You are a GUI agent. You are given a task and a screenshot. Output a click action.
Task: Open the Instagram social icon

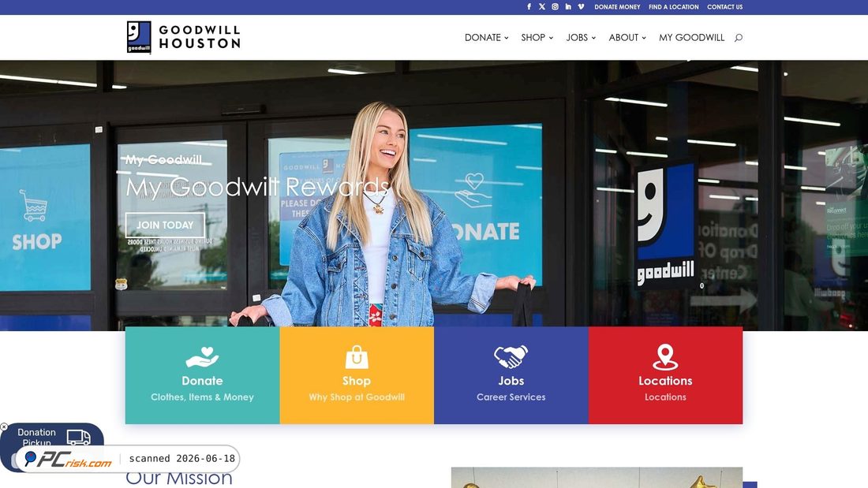tap(555, 6)
